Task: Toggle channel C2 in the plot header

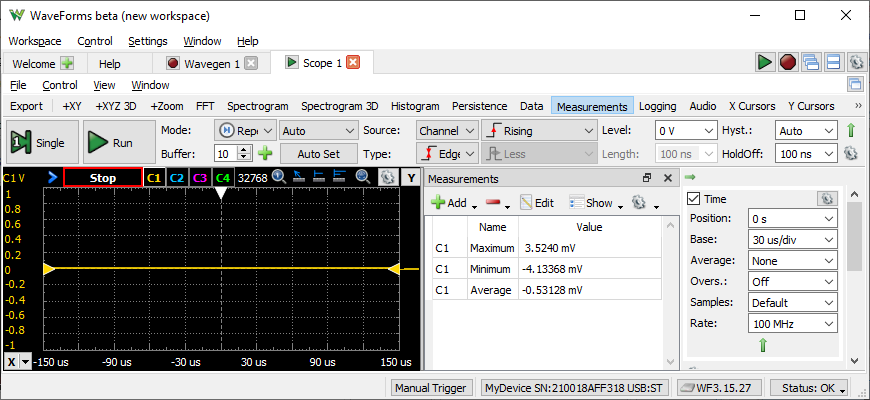Action: 177,178
